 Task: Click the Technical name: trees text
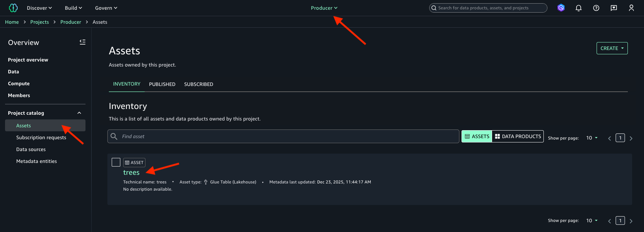pos(145,182)
